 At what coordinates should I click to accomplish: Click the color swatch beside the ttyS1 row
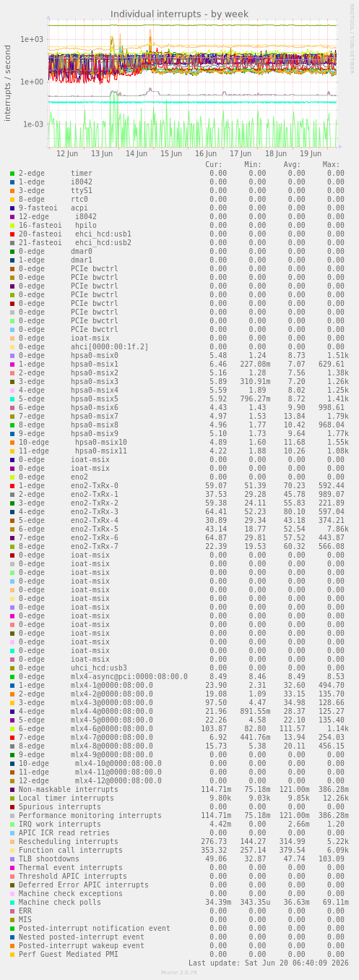tap(12, 191)
